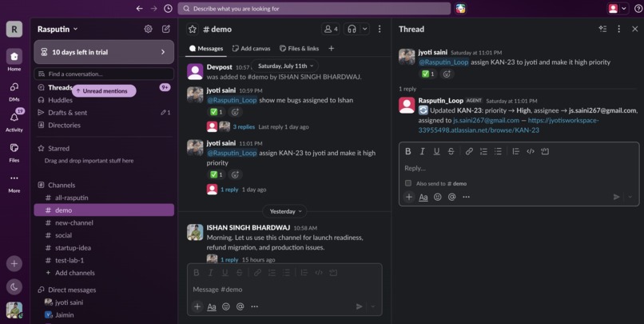
Task: Open Huddles in the sidebar
Action: point(61,100)
